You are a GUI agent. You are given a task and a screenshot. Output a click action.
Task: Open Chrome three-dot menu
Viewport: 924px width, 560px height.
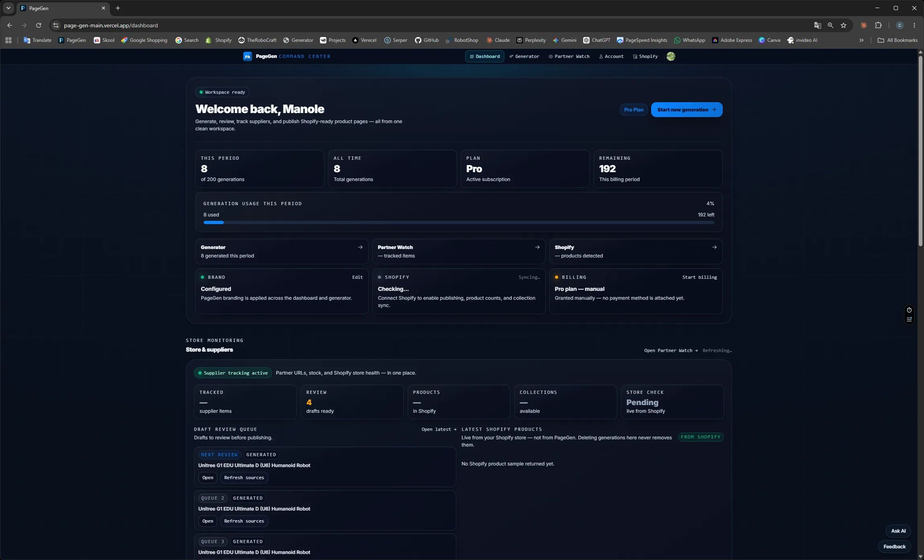[914, 25]
